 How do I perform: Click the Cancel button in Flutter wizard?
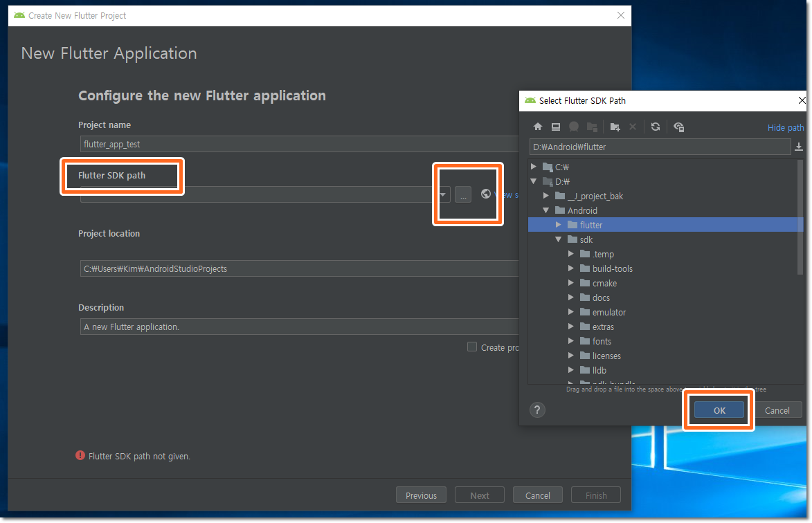point(538,495)
